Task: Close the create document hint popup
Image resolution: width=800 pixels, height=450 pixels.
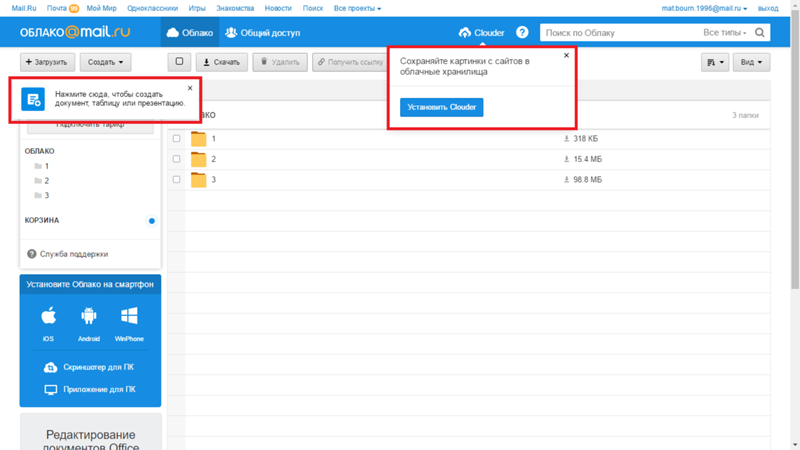Action: pos(190,88)
